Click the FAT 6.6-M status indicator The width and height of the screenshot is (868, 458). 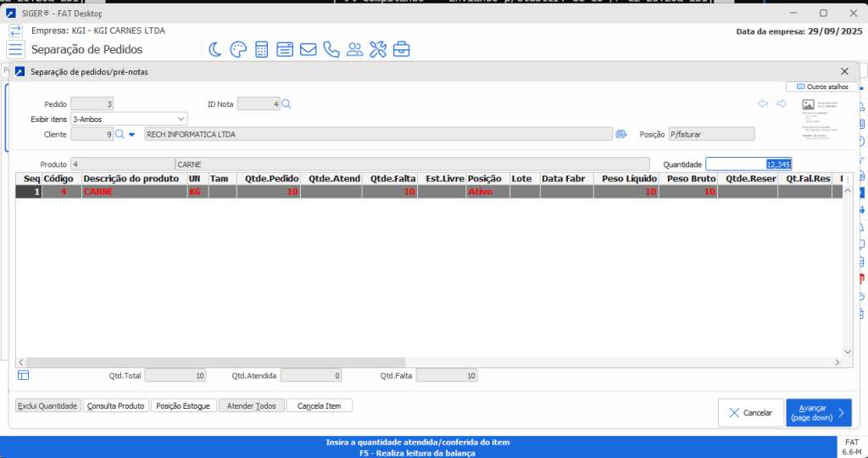pos(852,447)
